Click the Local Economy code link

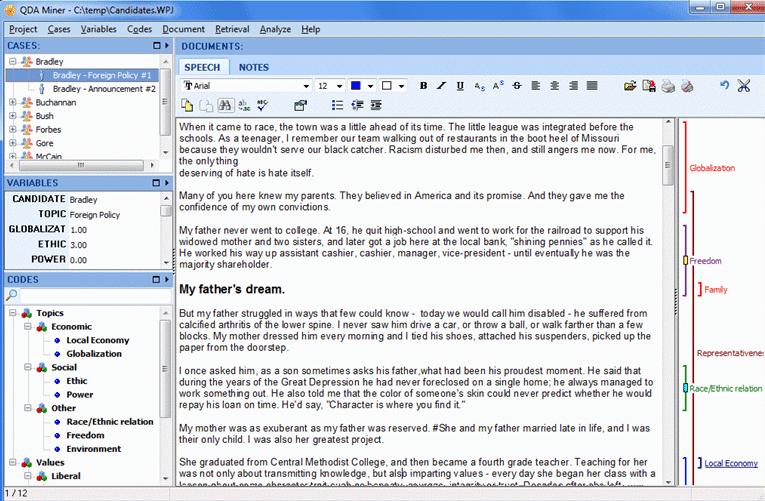tap(731, 463)
